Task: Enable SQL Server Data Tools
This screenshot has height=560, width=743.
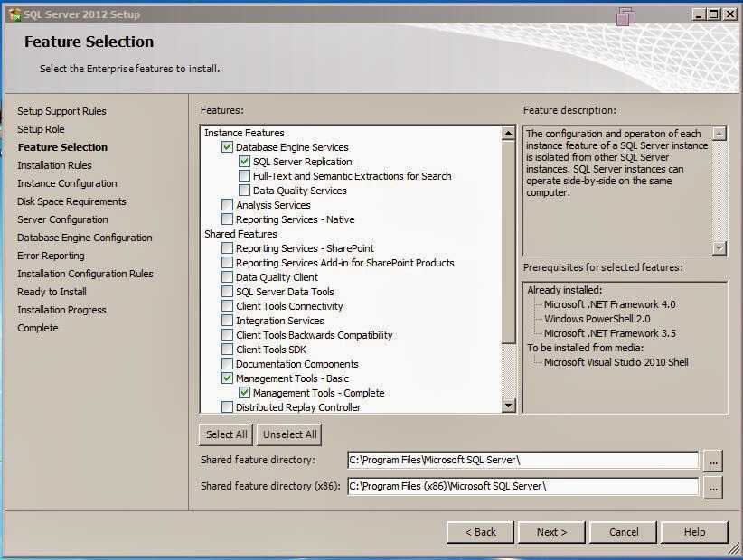Action: [227, 291]
